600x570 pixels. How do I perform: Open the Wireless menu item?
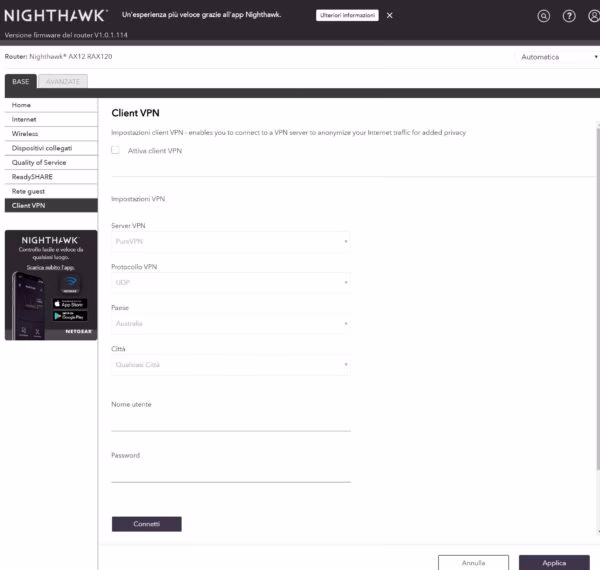51,134
